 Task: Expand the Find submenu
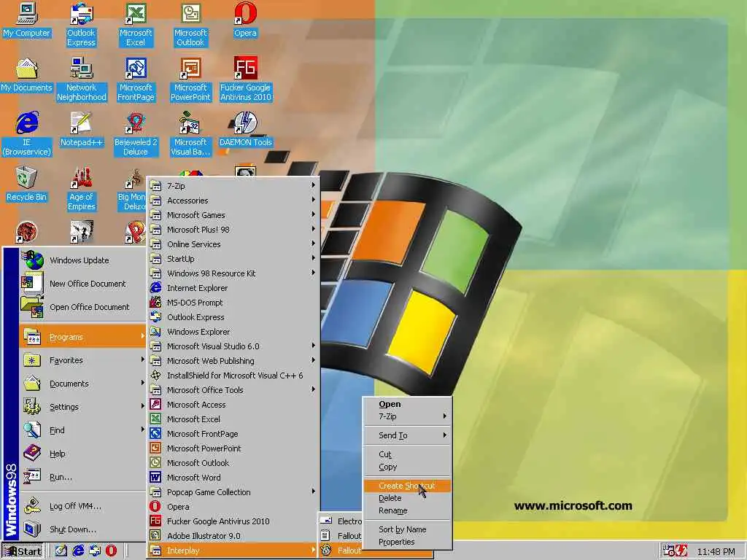[x=83, y=430]
